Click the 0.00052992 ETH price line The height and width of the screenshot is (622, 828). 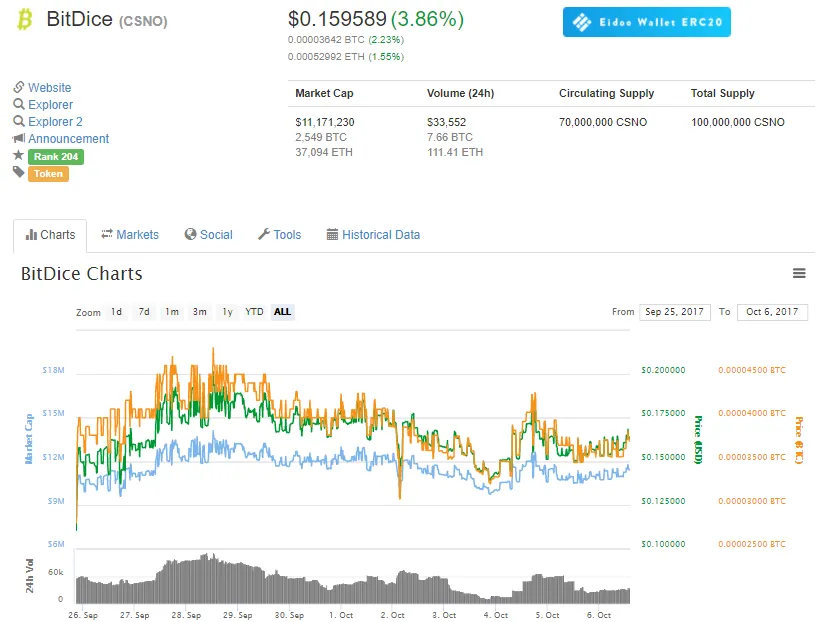coord(346,56)
